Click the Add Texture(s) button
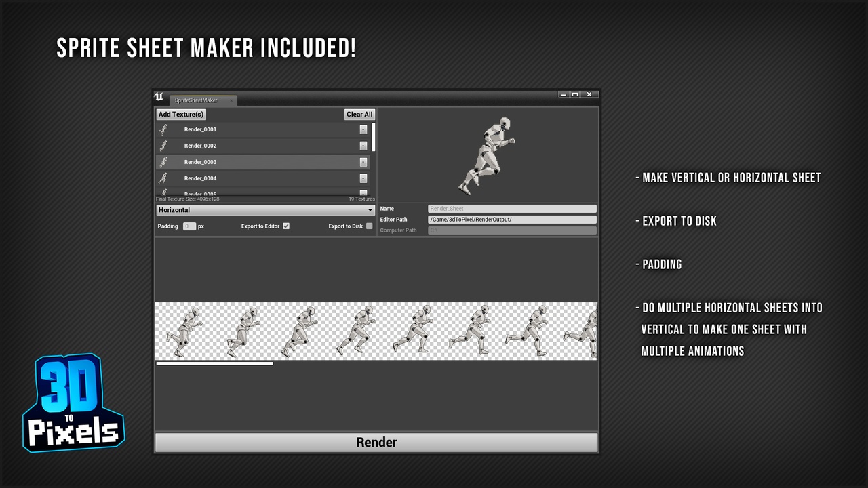 pyautogui.click(x=181, y=115)
